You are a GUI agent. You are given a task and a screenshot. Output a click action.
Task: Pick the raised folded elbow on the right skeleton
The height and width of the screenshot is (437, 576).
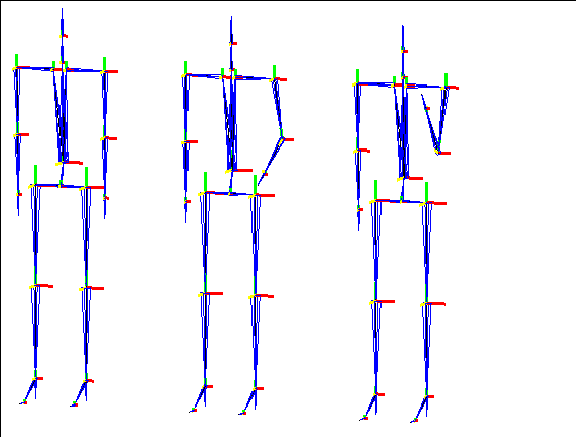tap(438, 153)
